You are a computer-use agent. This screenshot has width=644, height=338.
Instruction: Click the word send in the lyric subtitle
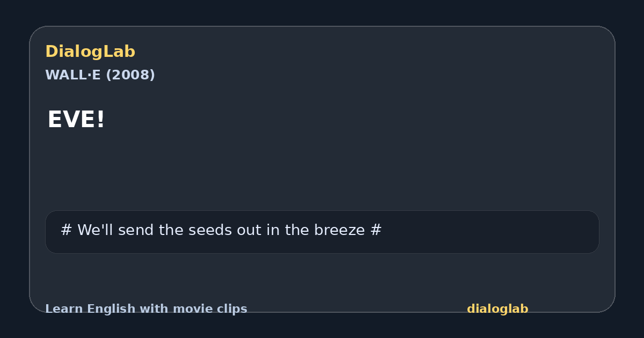click(x=137, y=230)
